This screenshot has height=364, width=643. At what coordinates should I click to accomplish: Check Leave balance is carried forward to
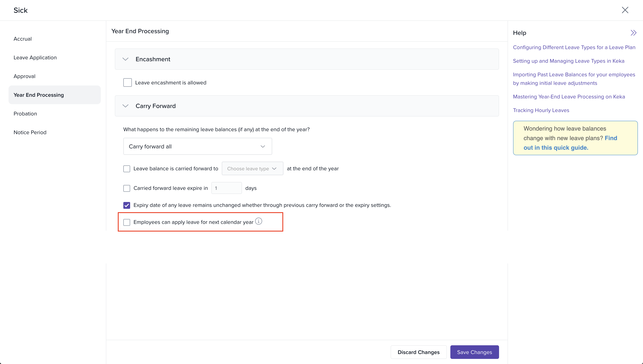(127, 169)
